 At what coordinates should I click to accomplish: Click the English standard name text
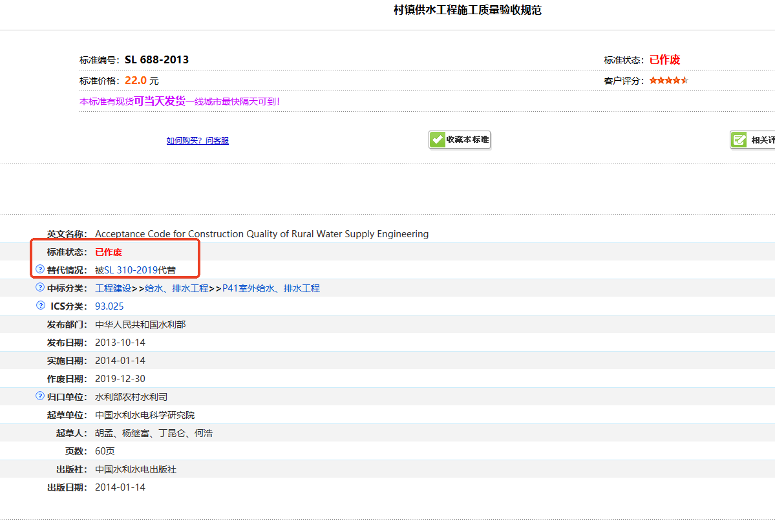click(261, 234)
